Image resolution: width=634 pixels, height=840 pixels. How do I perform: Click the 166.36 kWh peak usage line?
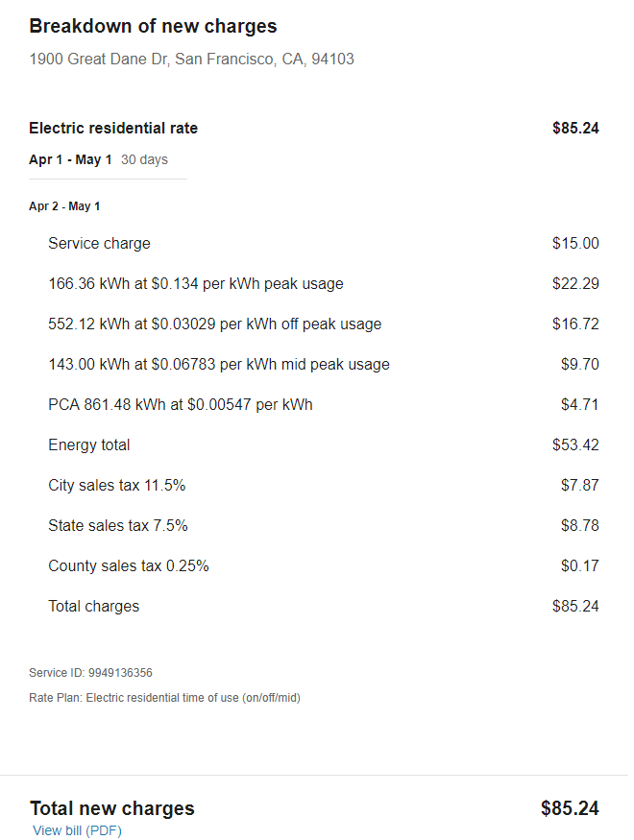click(324, 283)
